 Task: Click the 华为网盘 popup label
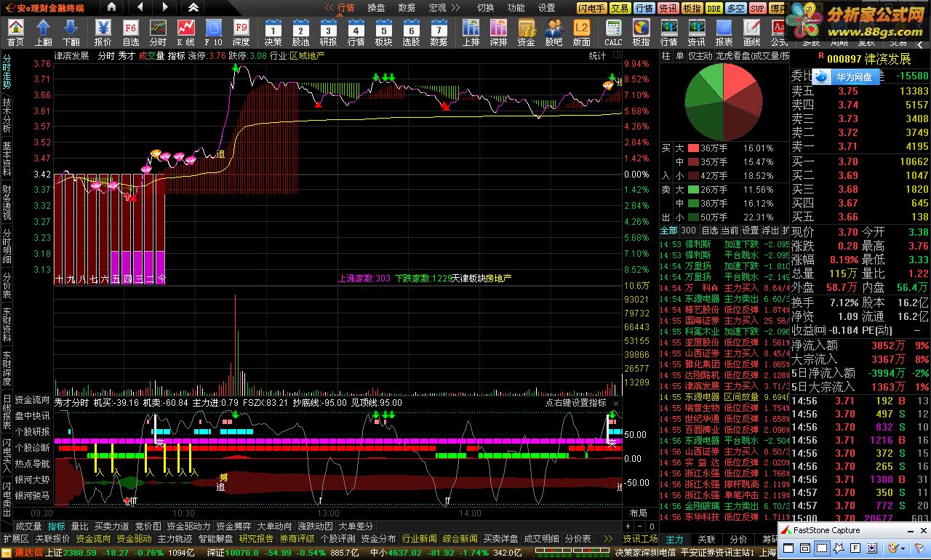click(853, 76)
